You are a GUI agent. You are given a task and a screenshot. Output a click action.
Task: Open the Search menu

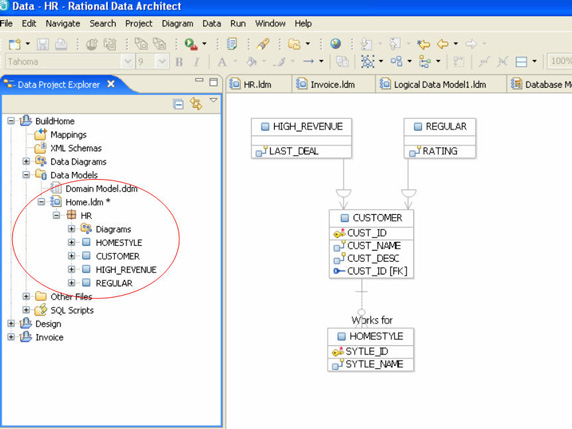click(103, 24)
